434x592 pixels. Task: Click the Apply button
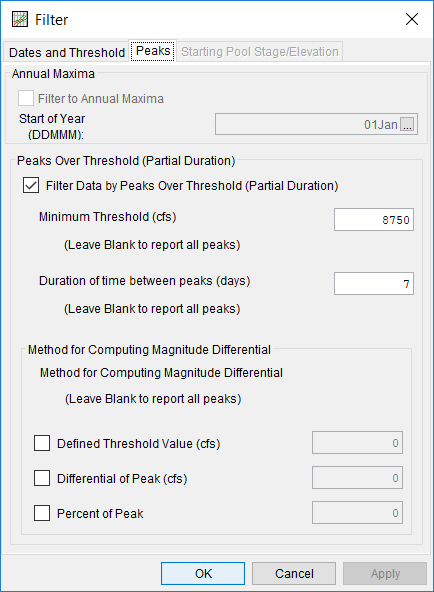tap(385, 574)
